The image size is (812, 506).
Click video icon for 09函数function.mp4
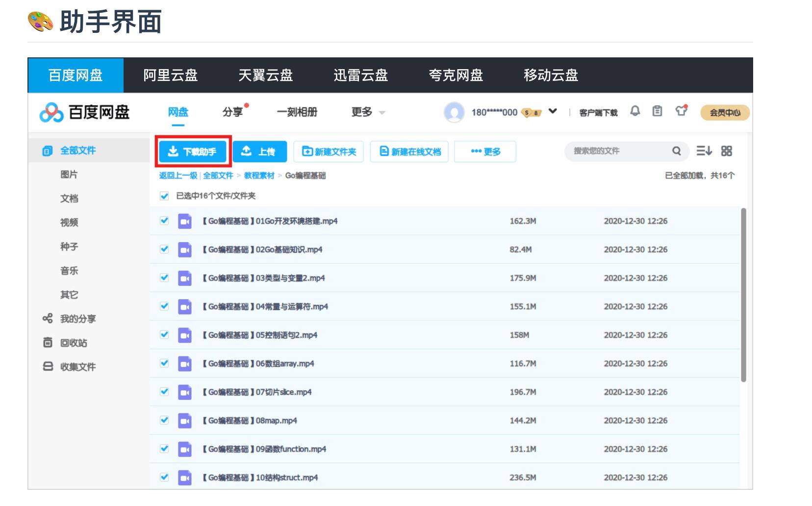click(185, 449)
